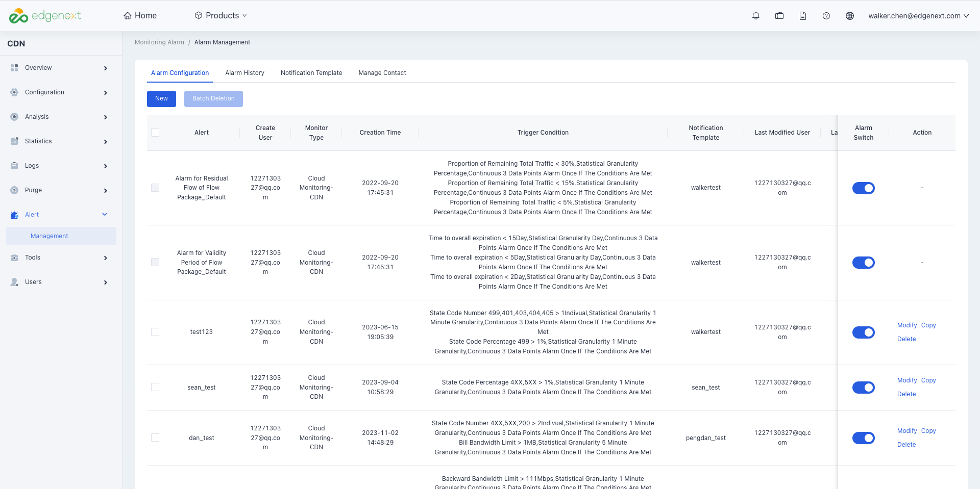Click the notification bell icon

(756, 16)
